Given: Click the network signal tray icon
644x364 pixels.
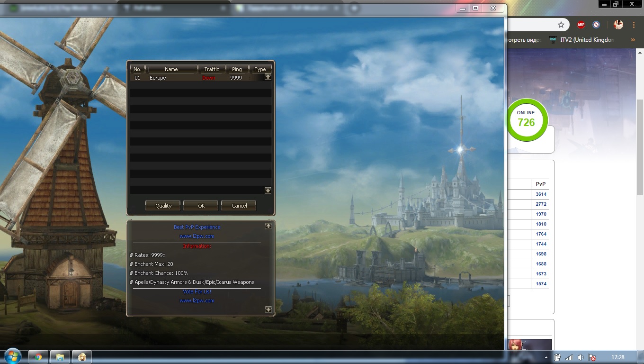Looking at the screenshot, I should 569,357.
